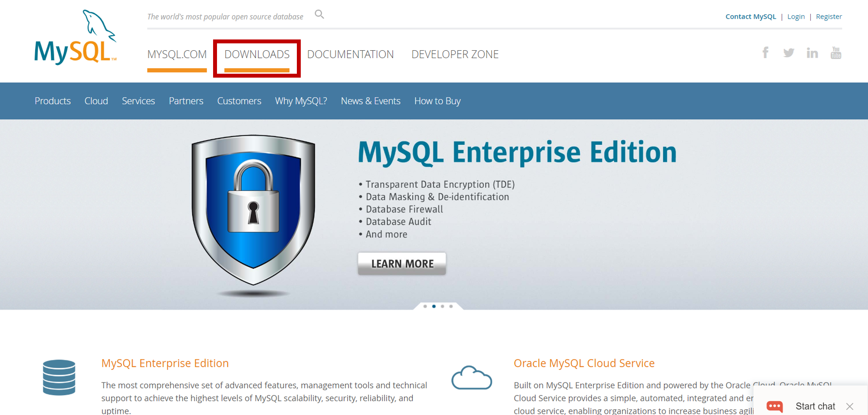
Task: Open the DEVELOPER ZONE tab
Action: pyautogui.click(x=455, y=55)
